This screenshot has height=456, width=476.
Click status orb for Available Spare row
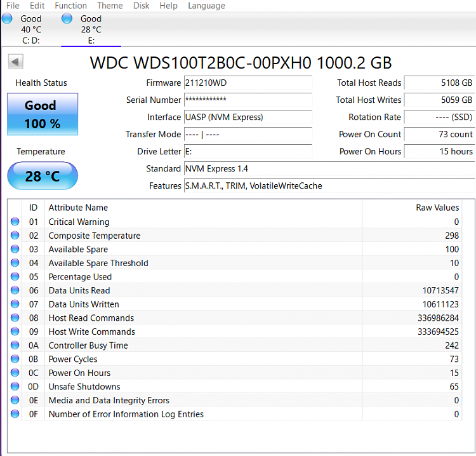[15, 249]
